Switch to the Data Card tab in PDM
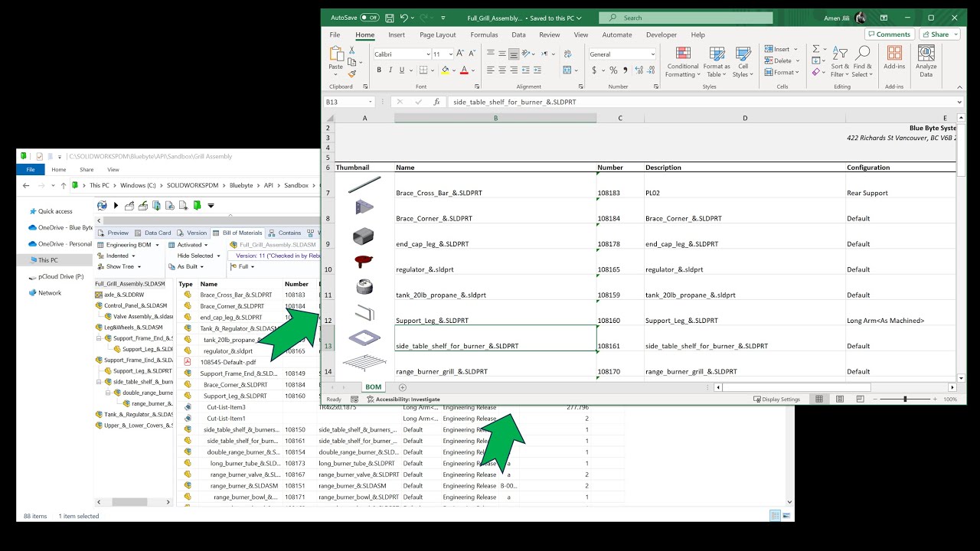980x551 pixels. coord(153,233)
